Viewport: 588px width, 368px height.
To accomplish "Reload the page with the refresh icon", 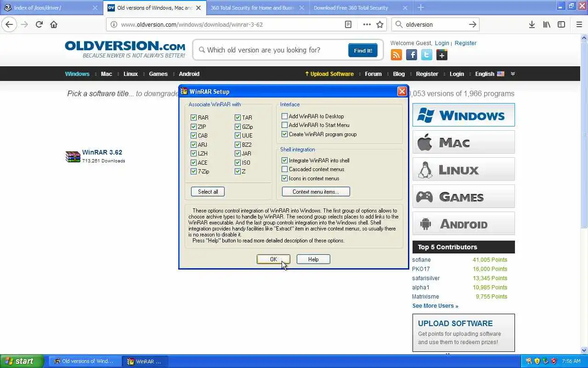I will click(x=39, y=24).
